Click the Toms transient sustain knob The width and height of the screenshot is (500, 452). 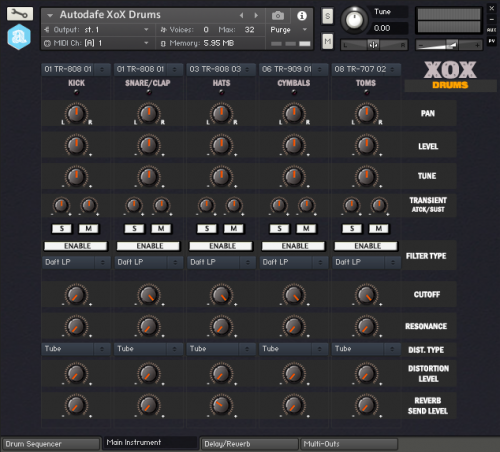point(379,206)
